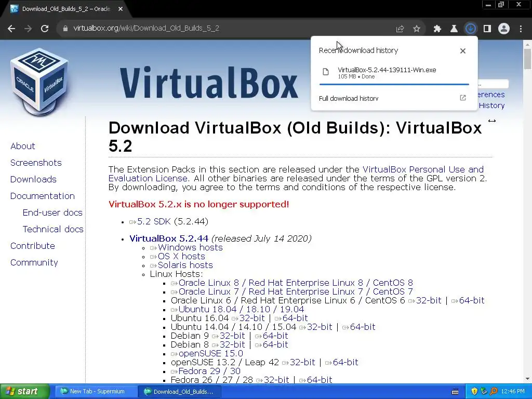Close the Recent download history popup

pos(463,51)
